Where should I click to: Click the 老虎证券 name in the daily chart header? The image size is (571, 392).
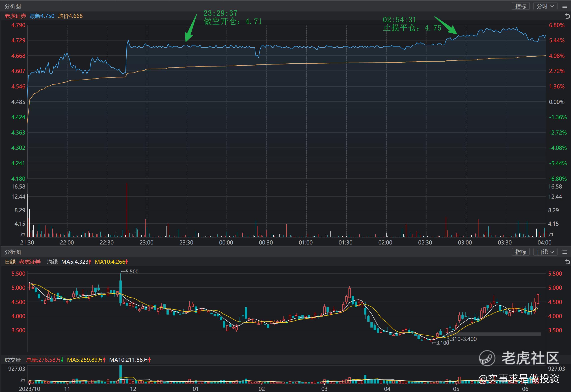(x=30, y=262)
